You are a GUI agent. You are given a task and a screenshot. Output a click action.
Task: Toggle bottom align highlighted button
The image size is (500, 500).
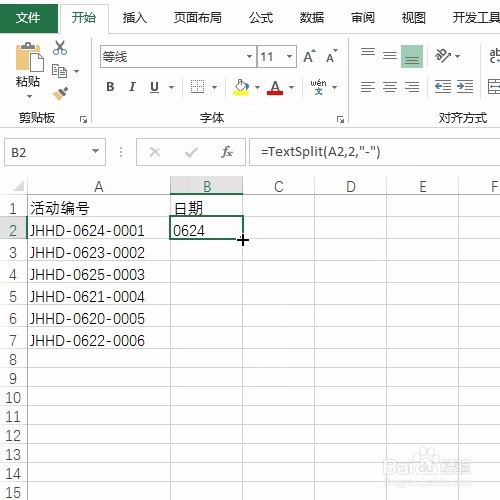[x=412, y=56]
